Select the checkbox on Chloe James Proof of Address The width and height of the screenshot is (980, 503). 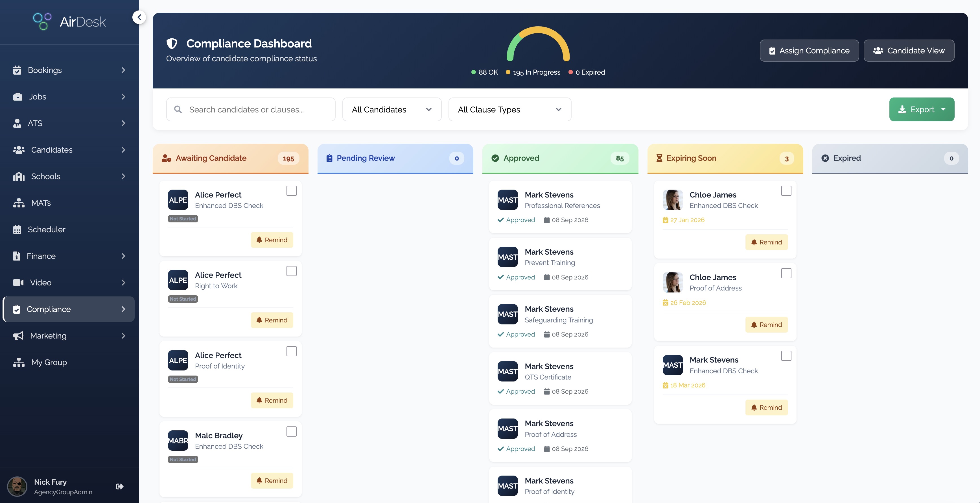(x=786, y=273)
